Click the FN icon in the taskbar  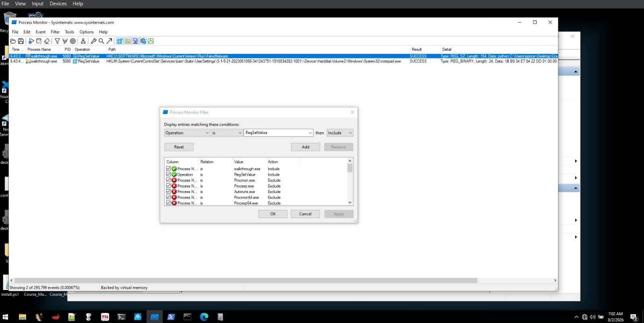click(105, 317)
